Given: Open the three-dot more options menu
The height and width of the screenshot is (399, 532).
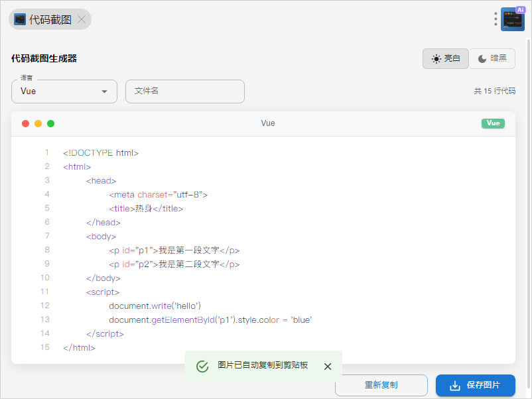Looking at the screenshot, I should [x=496, y=19].
